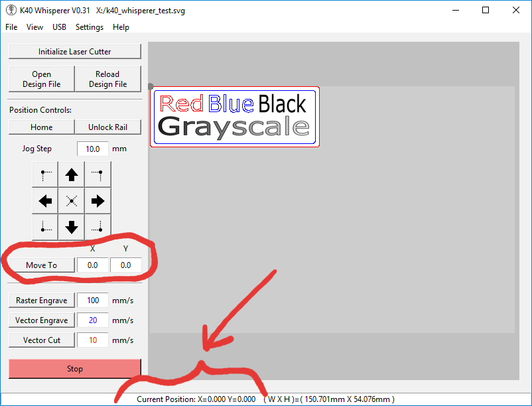Viewport: 532px width, 406px height.
Task: Open the Settings menu
Action: (x=90, y=27)
